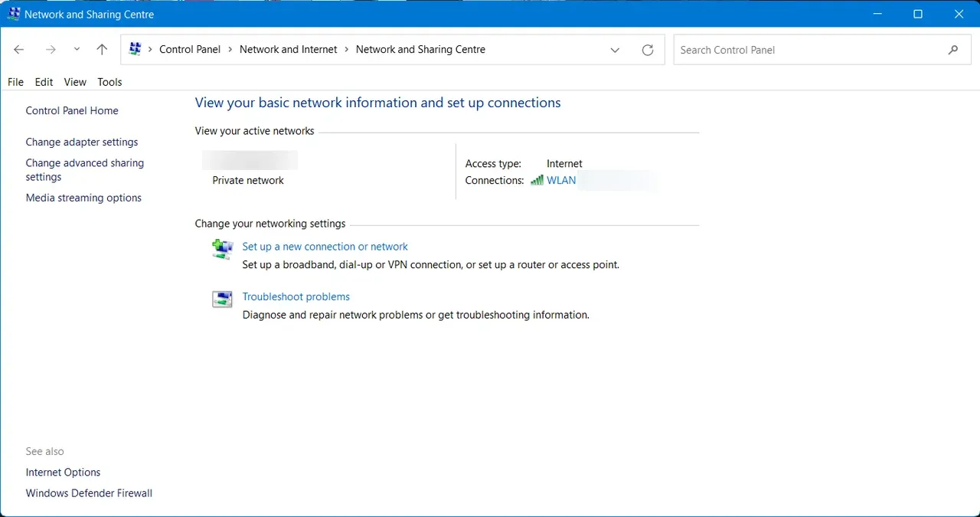Click the WLAN connection link
980x517 pixels.
[561, 181]
